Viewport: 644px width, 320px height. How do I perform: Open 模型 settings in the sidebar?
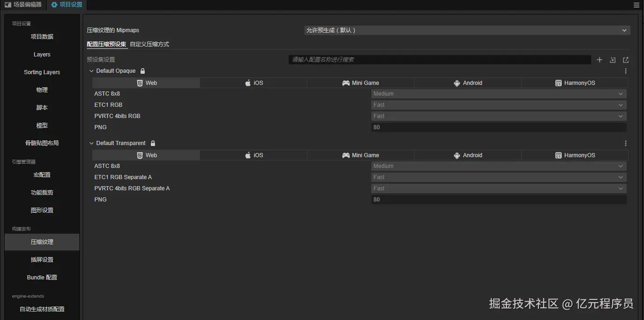pyautogui.click(x=42, y=125)
